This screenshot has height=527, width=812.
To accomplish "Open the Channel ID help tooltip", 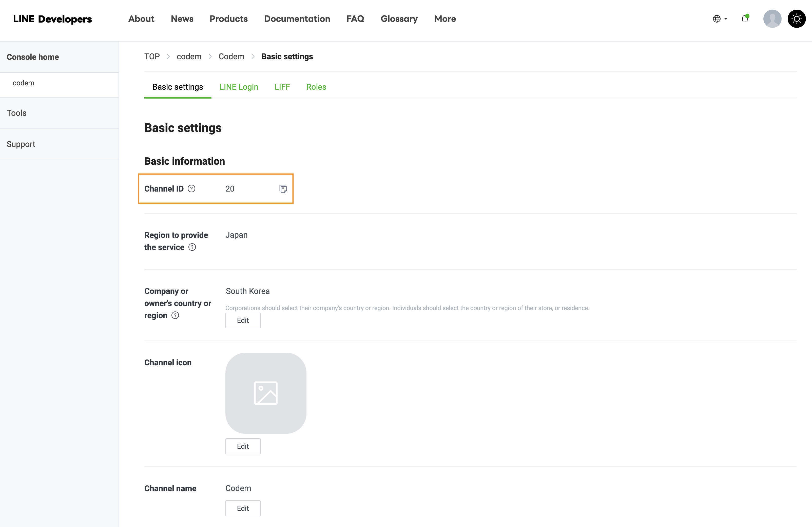I will click(x=192, y=189).
